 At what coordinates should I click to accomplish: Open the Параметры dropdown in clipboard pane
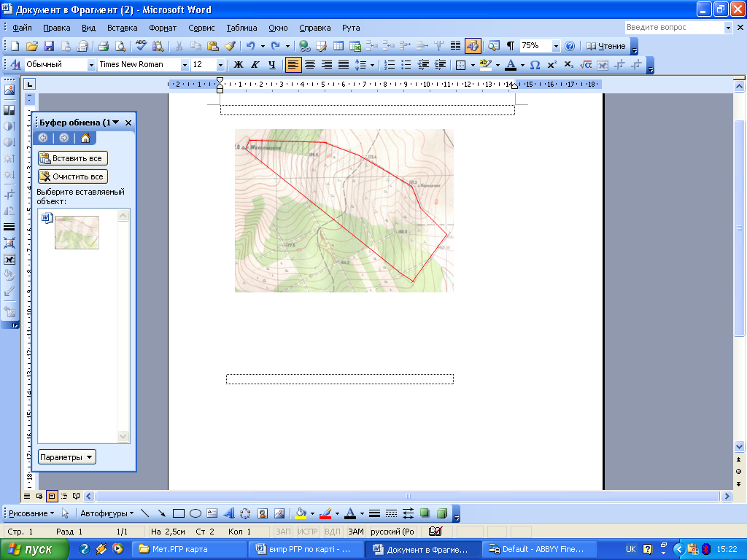pyautogui.click(x=67, y=457)
